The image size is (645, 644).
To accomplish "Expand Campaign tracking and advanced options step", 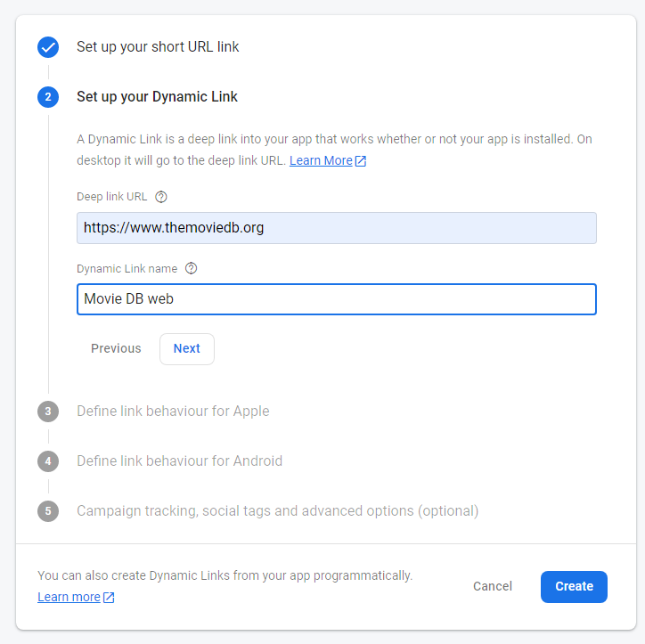I will (277, 511).
